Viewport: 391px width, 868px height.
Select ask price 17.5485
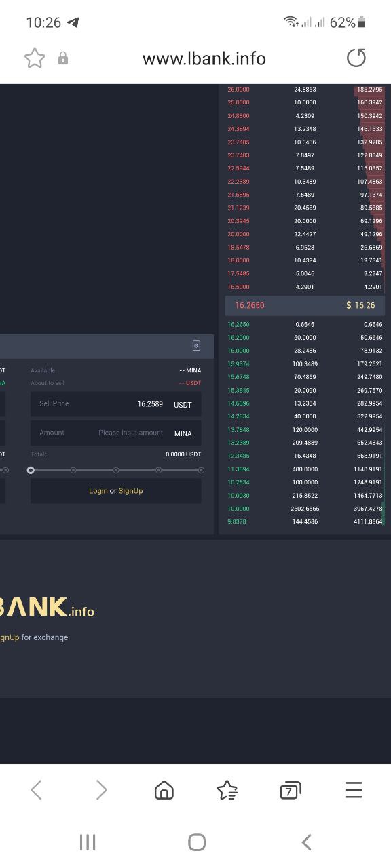(x=238, y=274)
